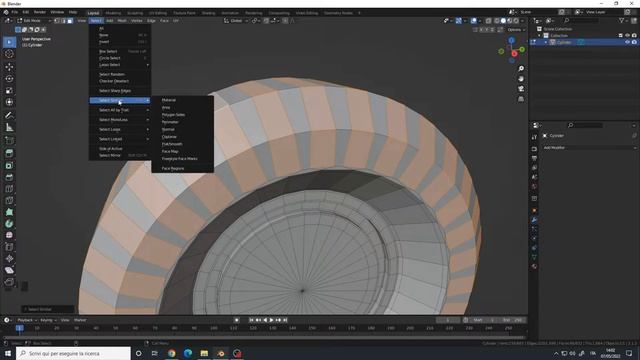Jump to the timeline start frame

tap(251, 320)
